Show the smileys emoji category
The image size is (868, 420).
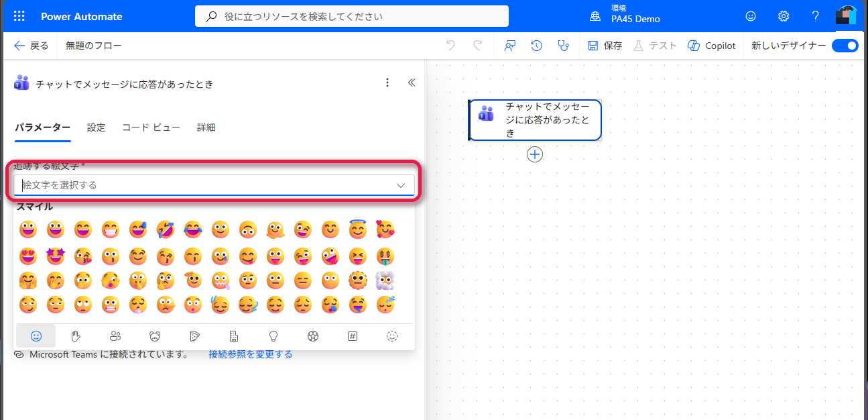pos(37,335)
